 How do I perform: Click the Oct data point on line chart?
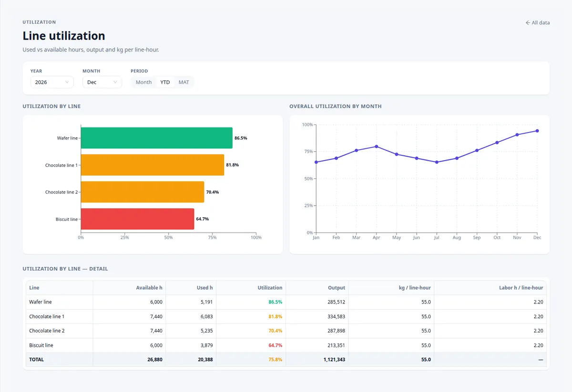[497, 142]
